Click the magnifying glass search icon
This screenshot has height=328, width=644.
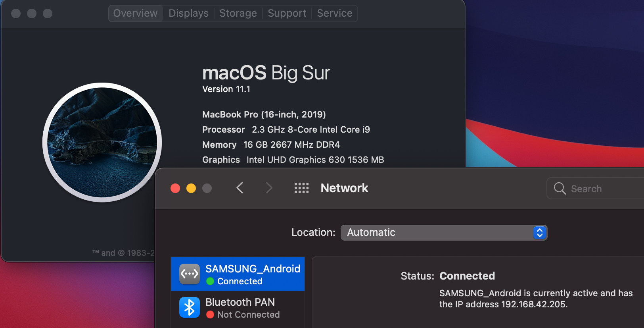pos(560,188)
